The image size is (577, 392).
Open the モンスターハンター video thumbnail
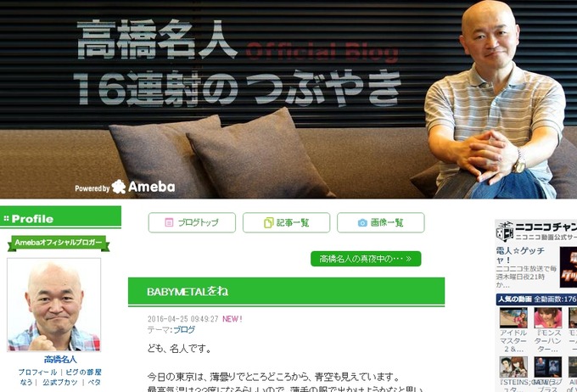pos(548,317)
